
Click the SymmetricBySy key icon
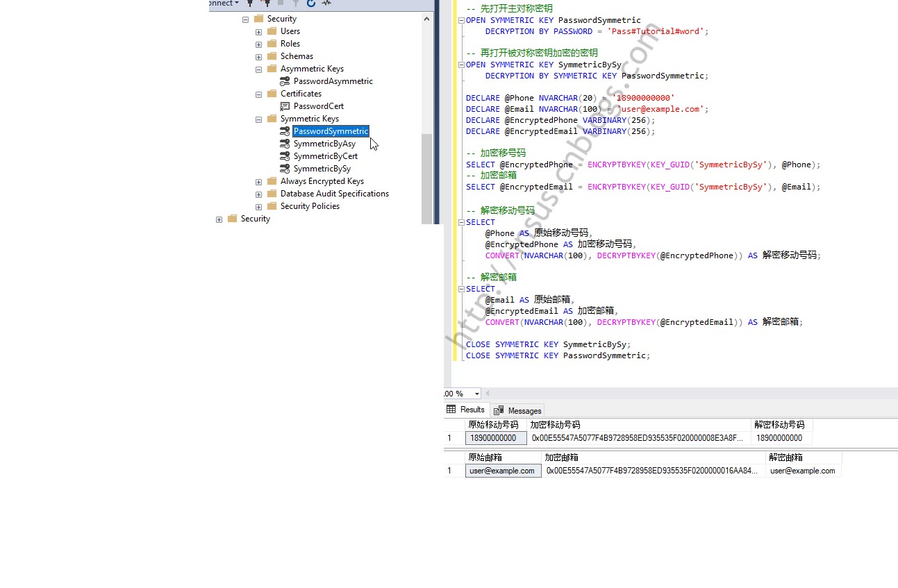tap(285, 169)
